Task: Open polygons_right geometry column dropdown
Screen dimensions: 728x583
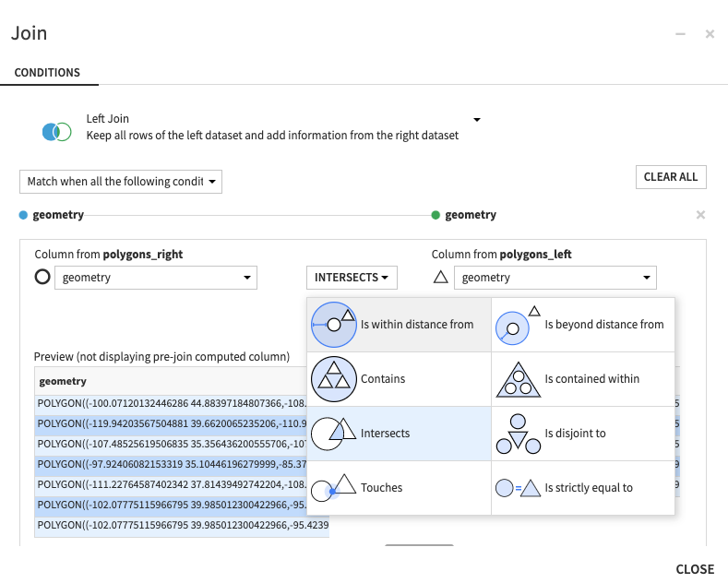Action: coord(156,278)
